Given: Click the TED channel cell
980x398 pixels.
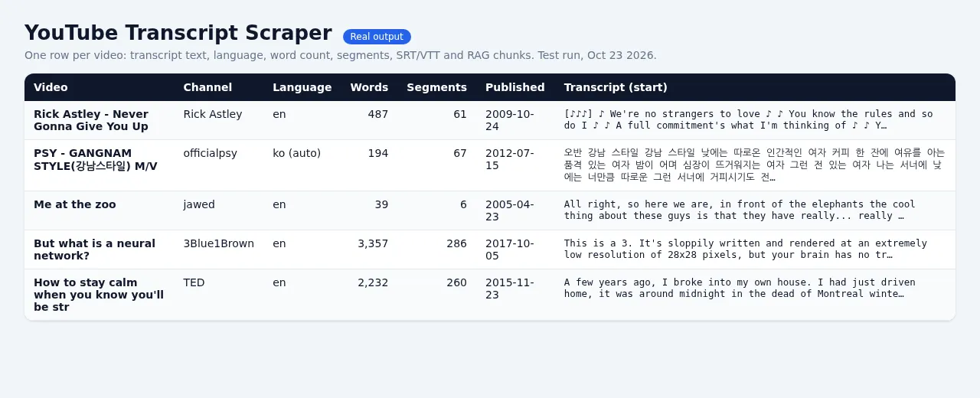Looking at the screenshot, I should pyautogui.click(x=194, y=282).
